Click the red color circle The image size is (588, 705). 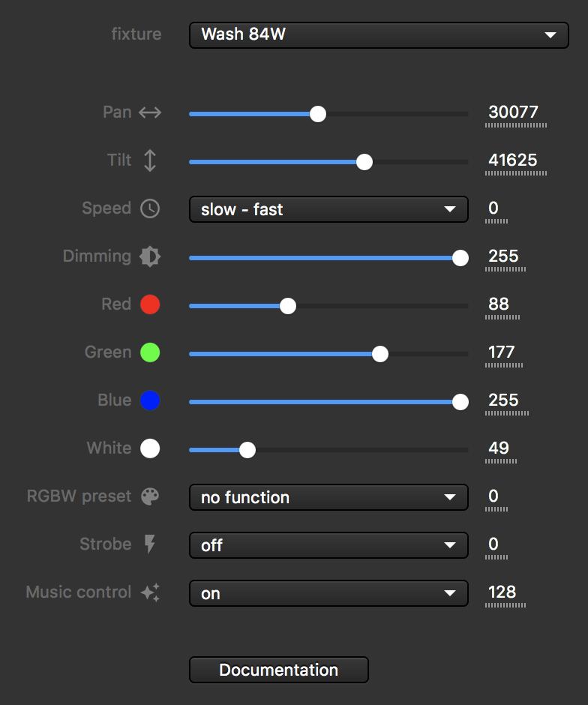pyautogui.click(x=150, y=304)
